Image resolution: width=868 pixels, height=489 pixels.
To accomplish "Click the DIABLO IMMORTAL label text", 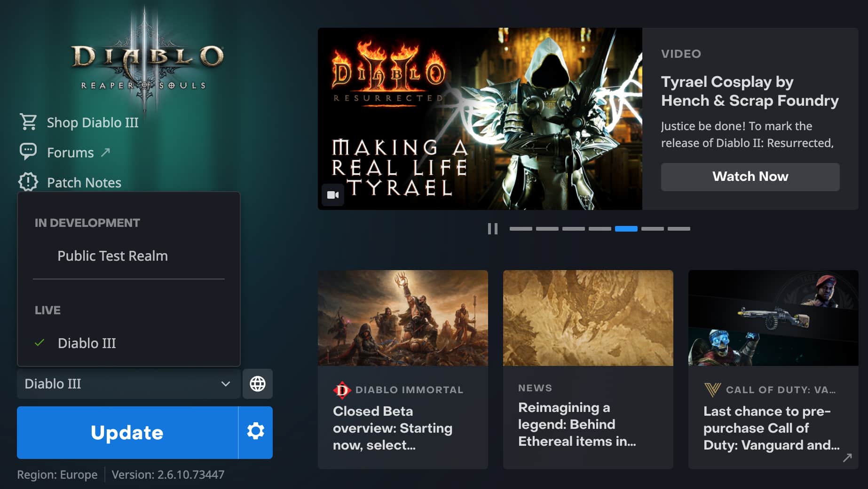I will click(410, 390).
